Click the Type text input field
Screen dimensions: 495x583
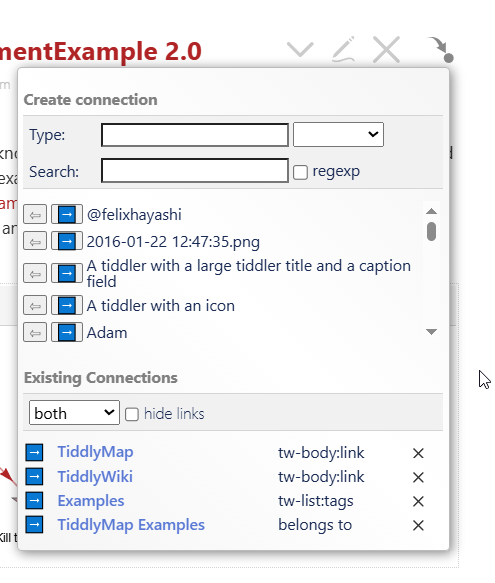click(195, 135)
